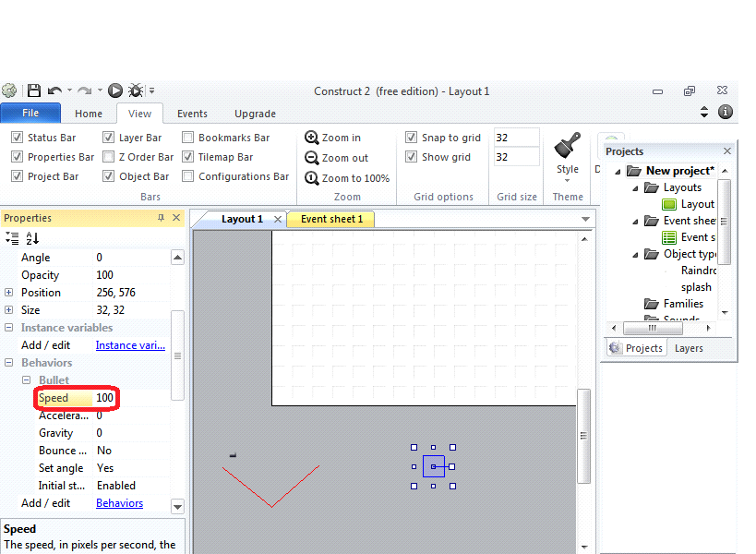
Task: Collapse the New project tree node
Action: coord(618,170)
